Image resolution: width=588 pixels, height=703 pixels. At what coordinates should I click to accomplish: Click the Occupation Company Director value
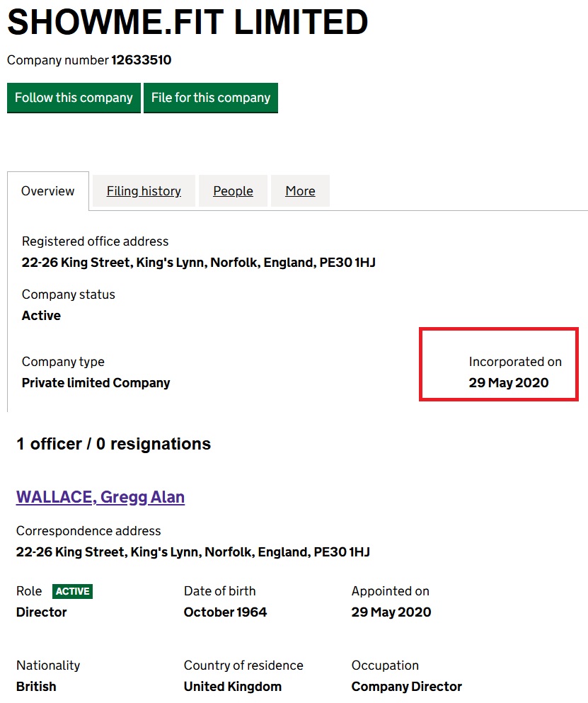tap(406, 687)
